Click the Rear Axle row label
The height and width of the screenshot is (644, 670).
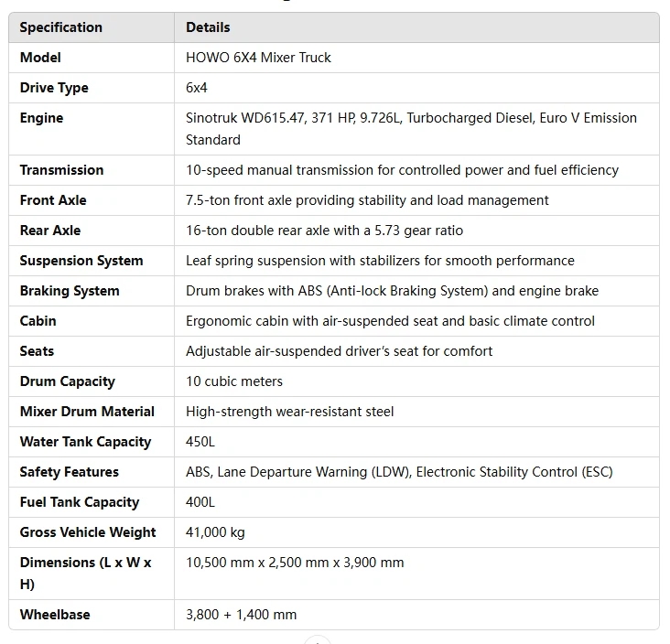pos(50,231)
